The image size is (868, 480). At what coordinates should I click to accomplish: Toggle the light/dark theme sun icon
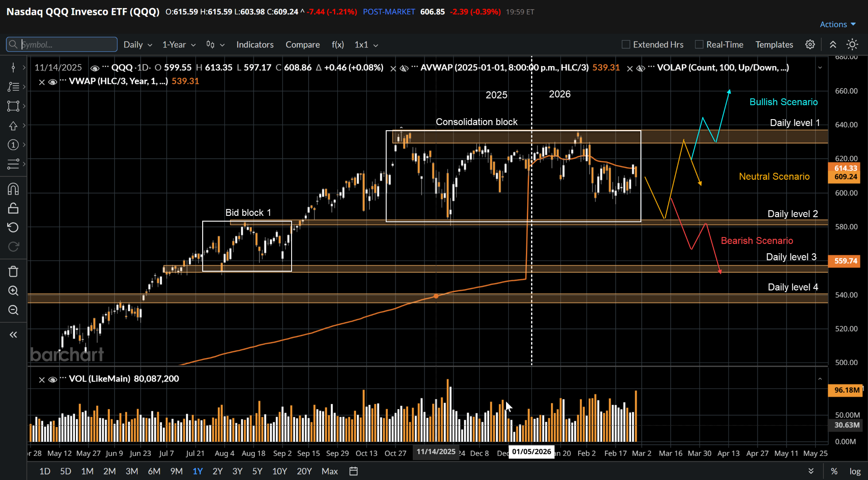coord(852,45)
